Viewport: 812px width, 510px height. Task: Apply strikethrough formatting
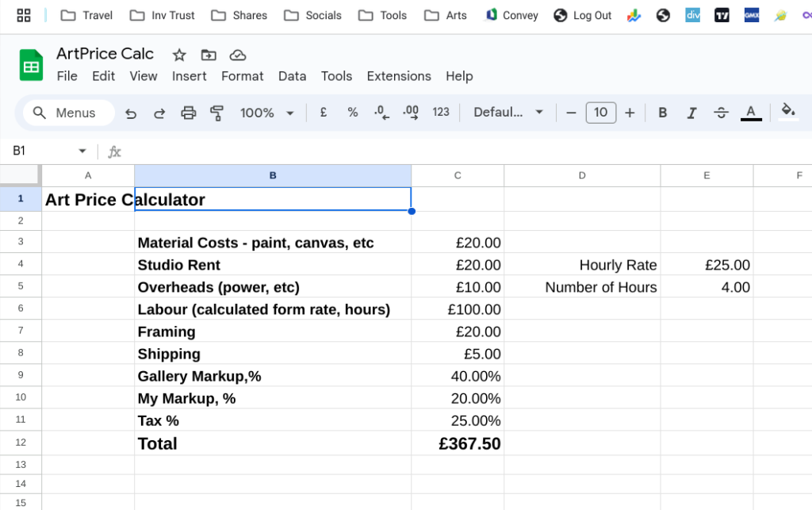coord(721,113)
